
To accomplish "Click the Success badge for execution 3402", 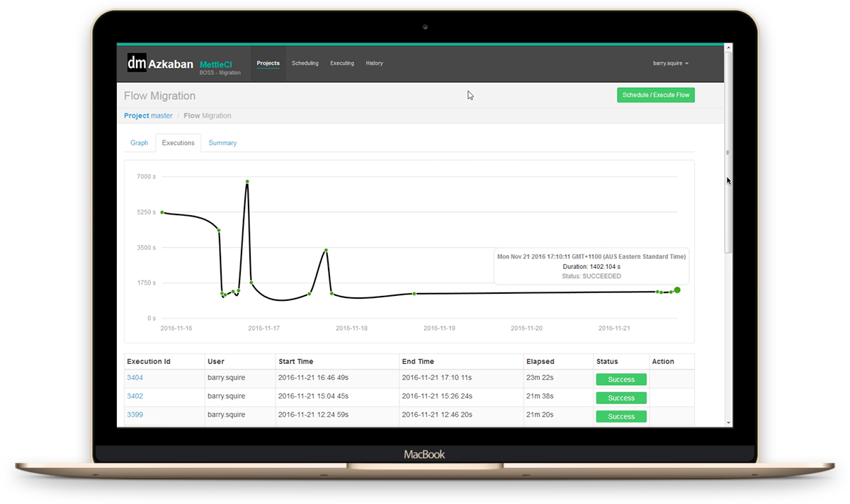I will 621,398.
